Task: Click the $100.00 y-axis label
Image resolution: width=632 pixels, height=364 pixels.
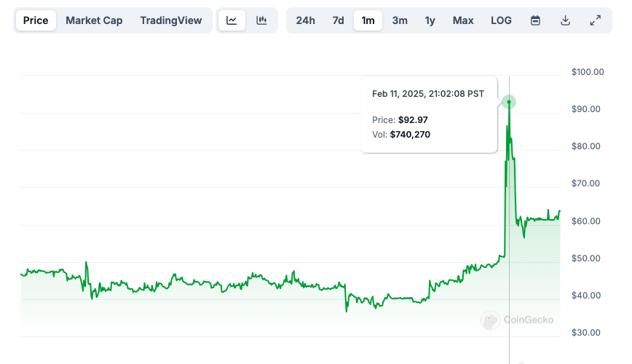Action: tap(588, 72)
